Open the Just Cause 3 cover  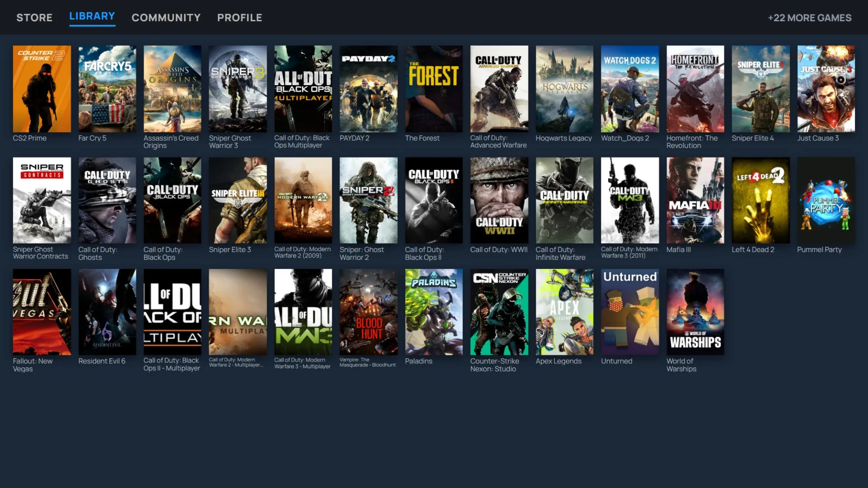(x=826, y=89)
